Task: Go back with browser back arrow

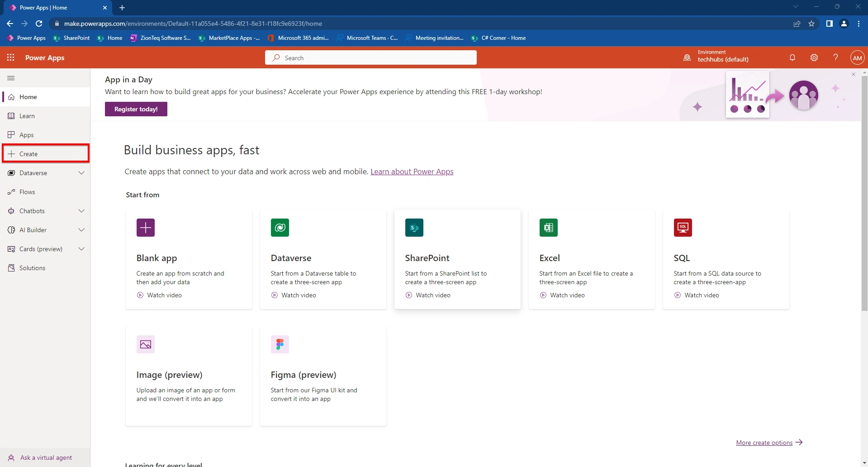Action: point(10,24)
